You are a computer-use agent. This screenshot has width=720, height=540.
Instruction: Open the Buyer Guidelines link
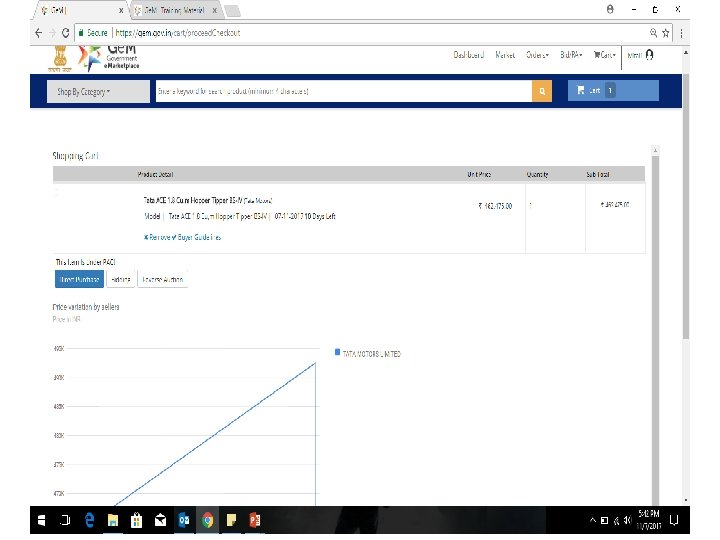coord(197,237)
